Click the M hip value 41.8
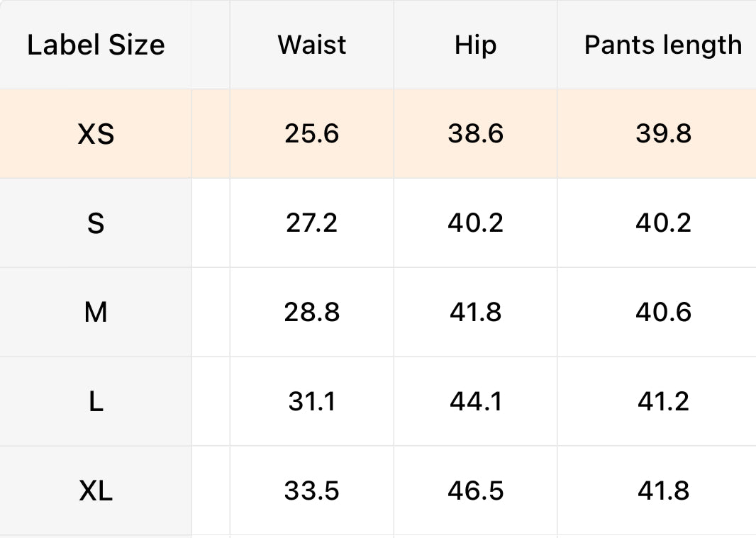 pyautogui.click(x=475, y=313)
